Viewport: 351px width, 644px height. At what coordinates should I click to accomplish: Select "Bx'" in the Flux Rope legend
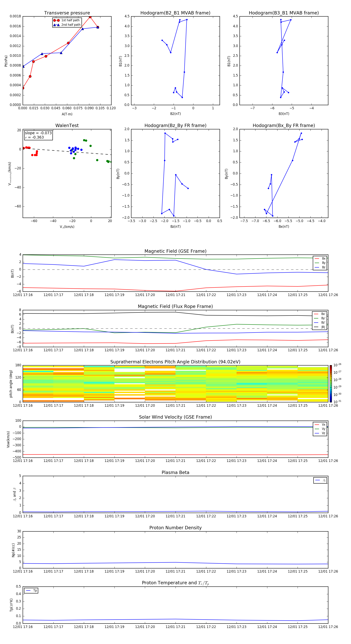tap(320, 314)
